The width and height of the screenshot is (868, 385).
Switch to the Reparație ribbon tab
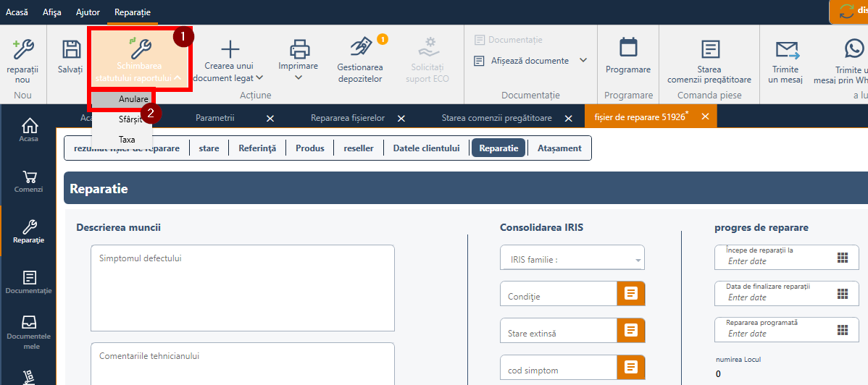tap(133, 12)
